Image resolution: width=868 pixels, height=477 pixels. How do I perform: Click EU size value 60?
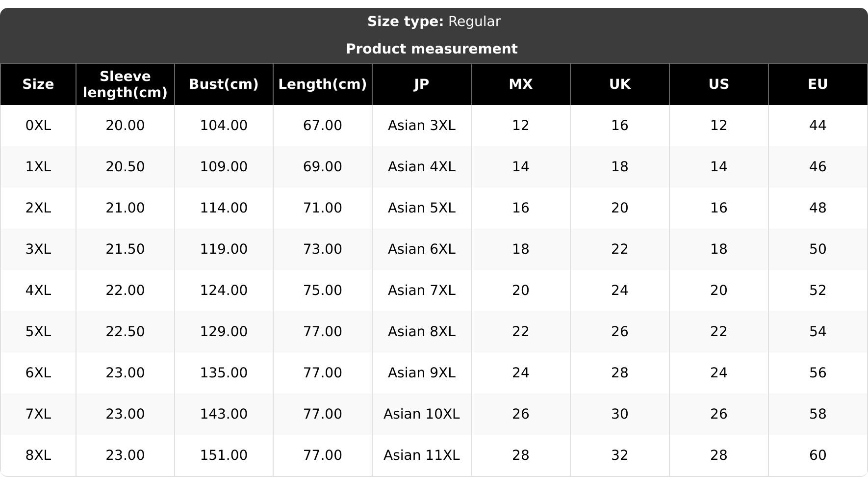tap(817, 455)
